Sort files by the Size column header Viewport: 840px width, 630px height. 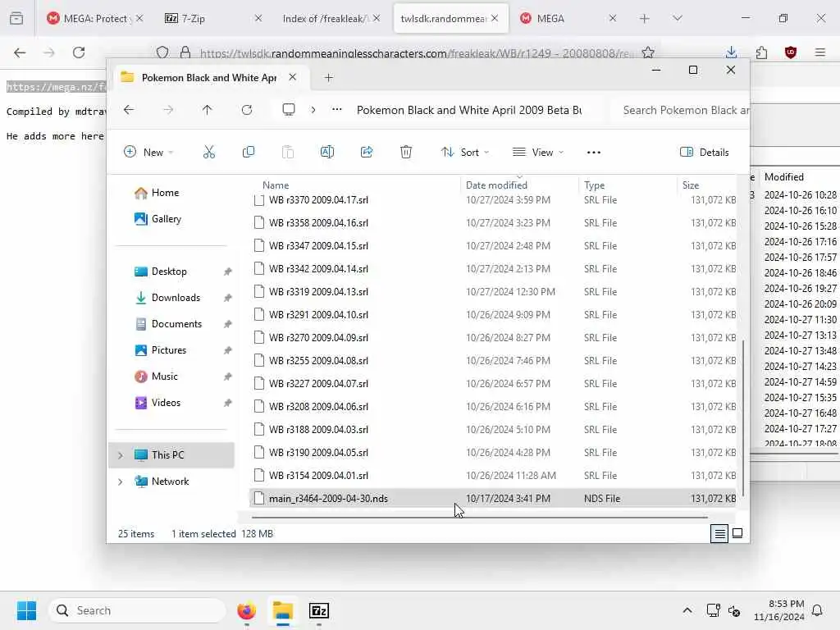click(x=691, y=185)
